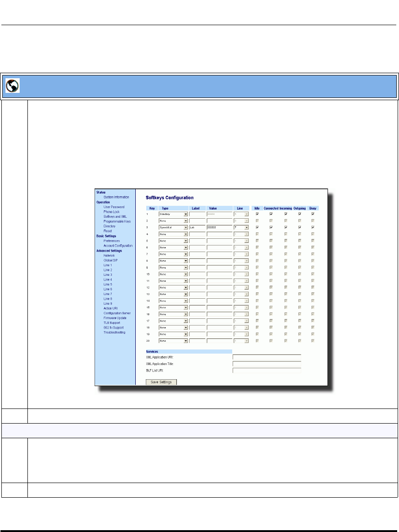This screenshot has width=399, height=532.
Task: Click the Advanced Settings sidebar heading
Action: pyautogui.click(x=109, y=251)
